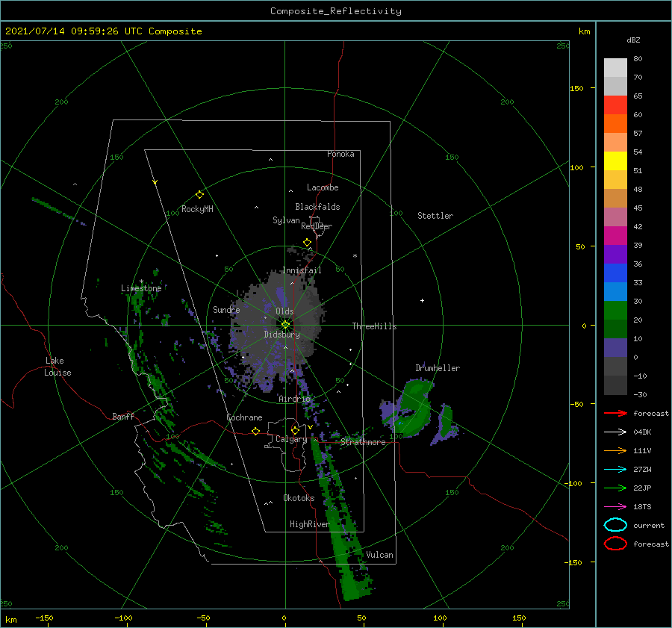Click the purple swatch in dBZ scale
The width and height of the screenshot is (672, 628).
pos(615,254)
